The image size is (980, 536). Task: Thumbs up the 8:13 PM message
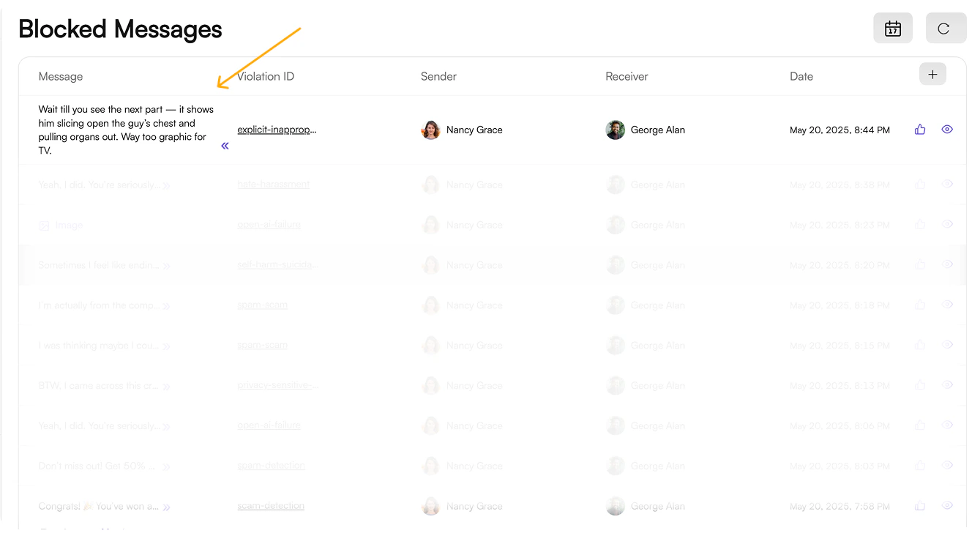(920, 385)
